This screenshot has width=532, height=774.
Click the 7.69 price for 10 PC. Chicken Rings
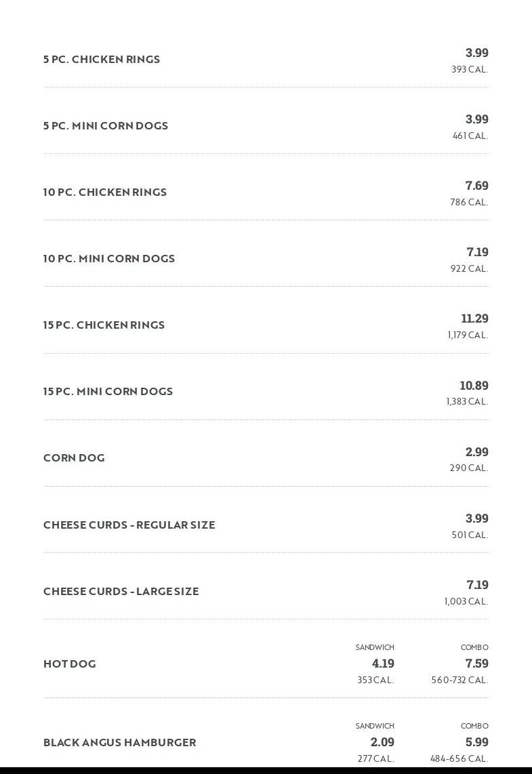(x=476, y=186)
